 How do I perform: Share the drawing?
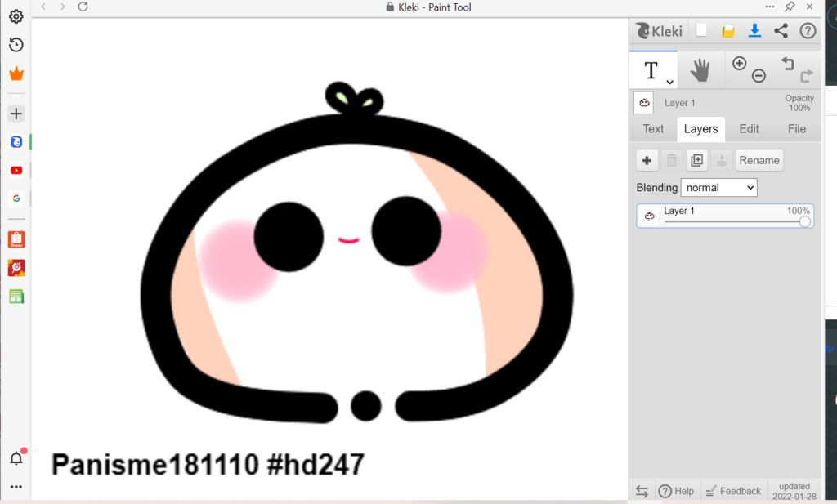[781, 31]
